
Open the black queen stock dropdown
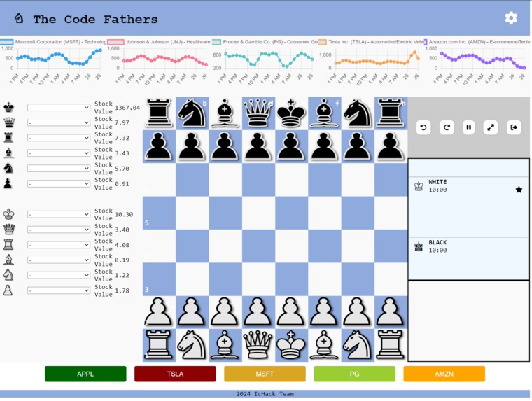pos(59,122)
